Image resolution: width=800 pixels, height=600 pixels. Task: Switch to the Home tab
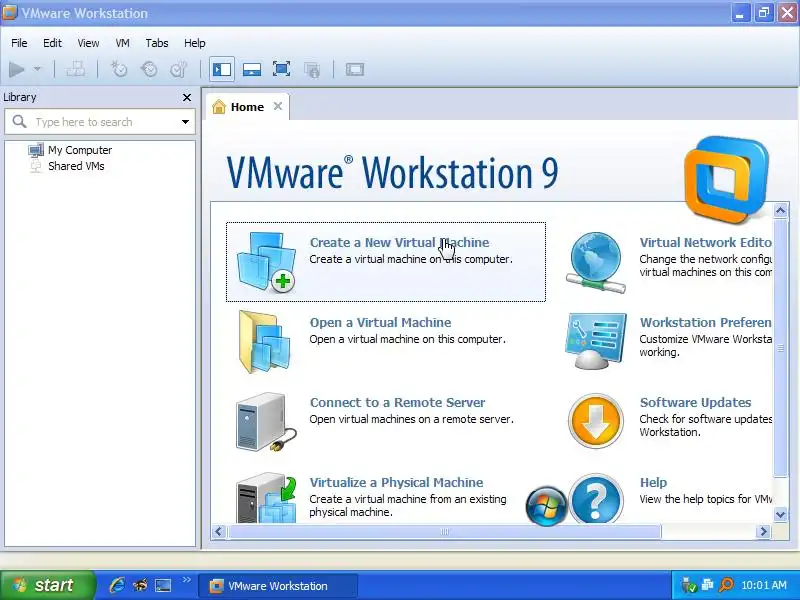[x=247, y=107]
